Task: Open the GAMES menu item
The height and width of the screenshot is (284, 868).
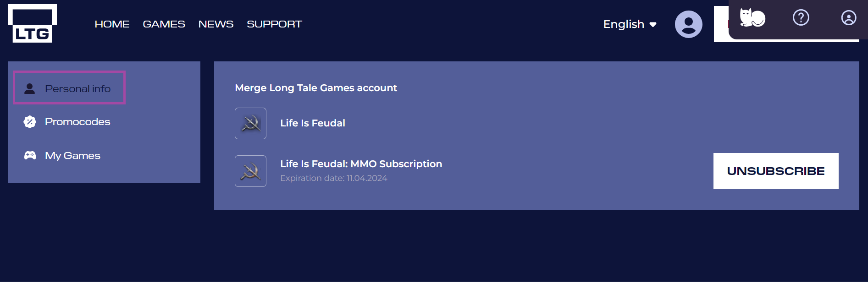Action: [x=164, y=24]
